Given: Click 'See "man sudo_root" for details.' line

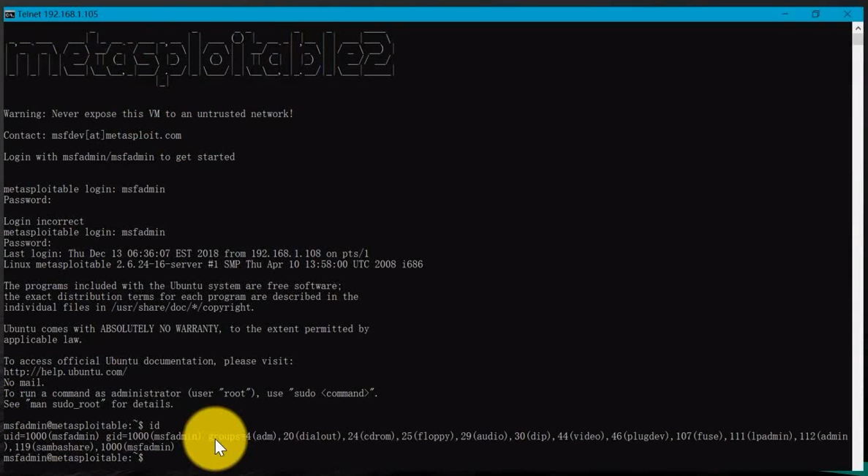Looking at the screenshot, I should click(88, 404).
